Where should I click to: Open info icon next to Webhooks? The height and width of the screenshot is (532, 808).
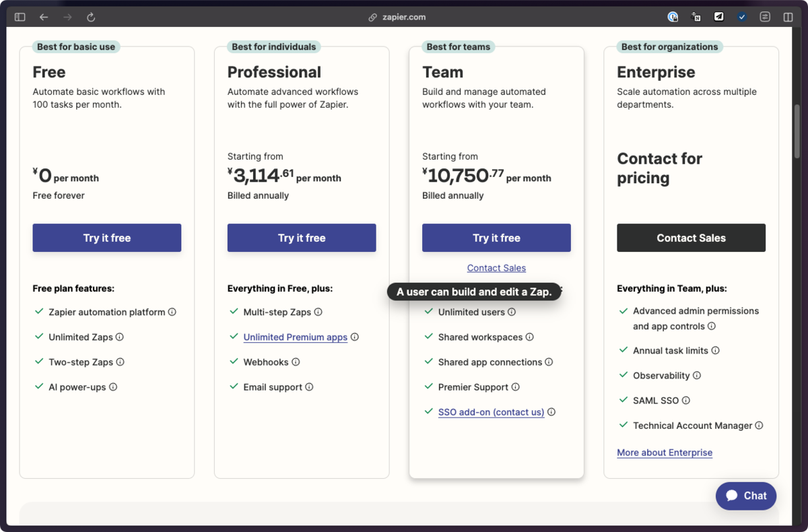point(296,362)
